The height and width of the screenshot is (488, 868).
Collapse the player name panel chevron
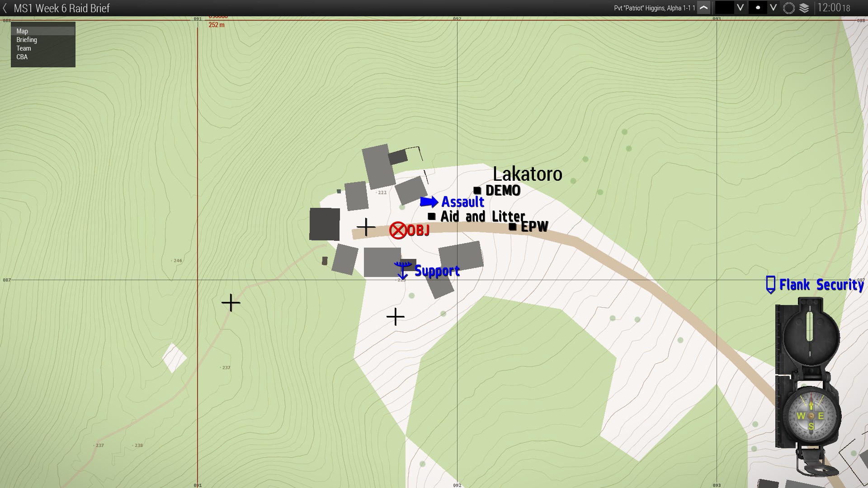pos(703,8)
